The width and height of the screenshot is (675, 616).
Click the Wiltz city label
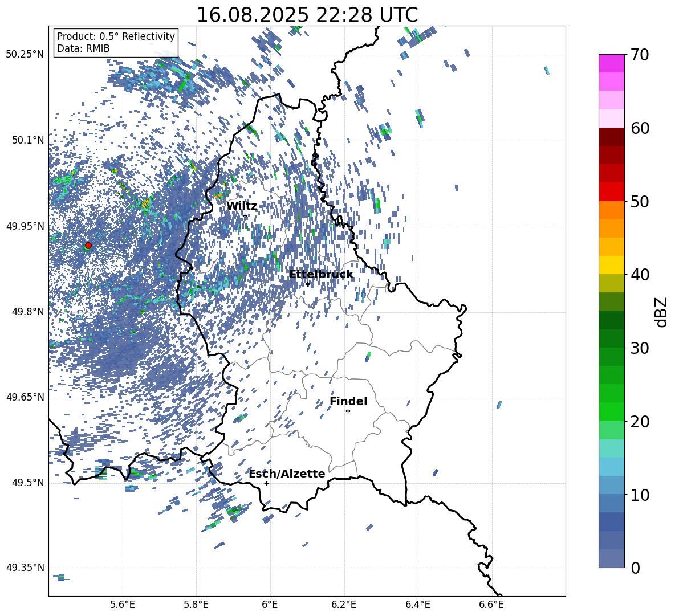(x=242, y=206)
